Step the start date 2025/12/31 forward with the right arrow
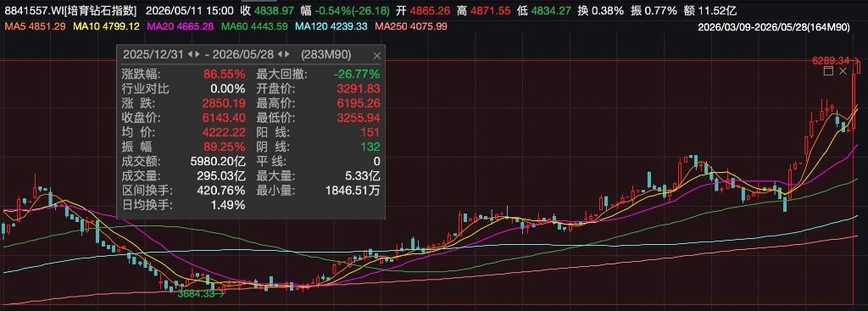 pyautogui.click(x=197, y=55)
